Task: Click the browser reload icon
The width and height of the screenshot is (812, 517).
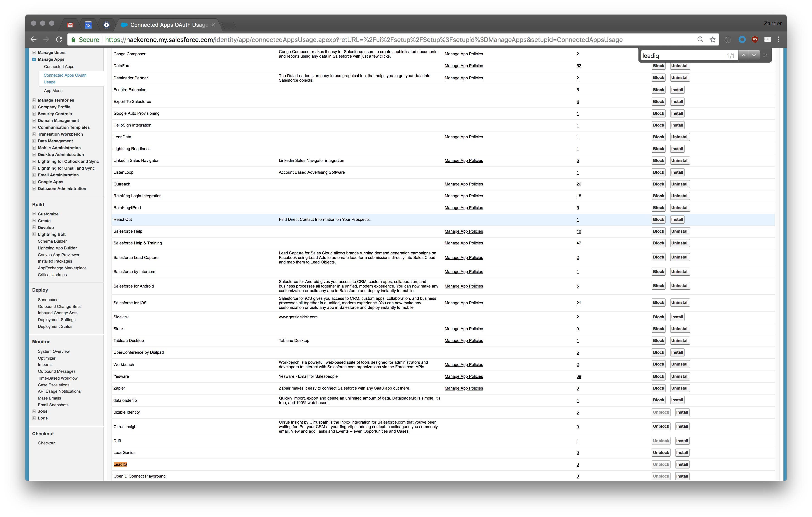Action: 59,39
